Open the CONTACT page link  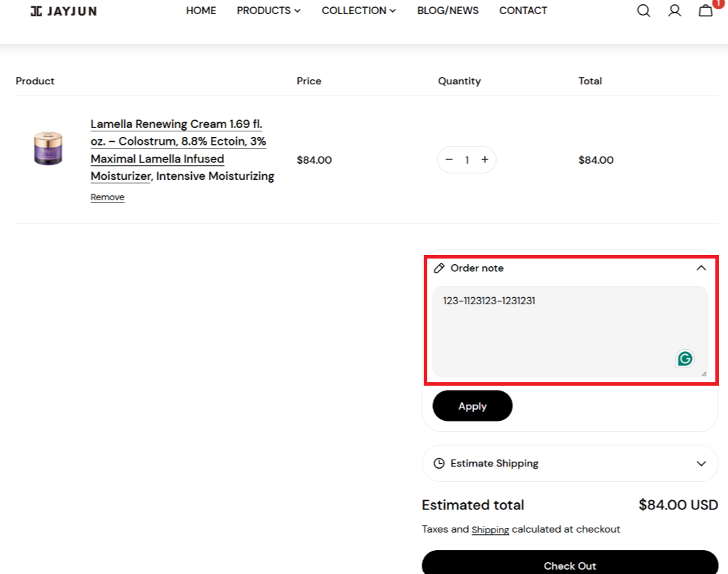tap(523, 11)
